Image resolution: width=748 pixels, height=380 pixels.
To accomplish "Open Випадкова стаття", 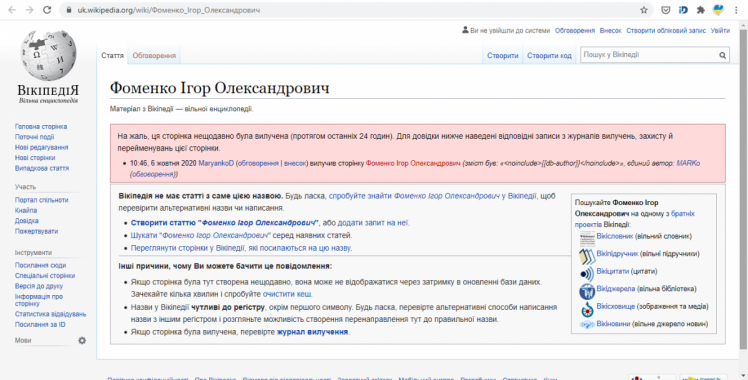I will click(x=42, y=168).
